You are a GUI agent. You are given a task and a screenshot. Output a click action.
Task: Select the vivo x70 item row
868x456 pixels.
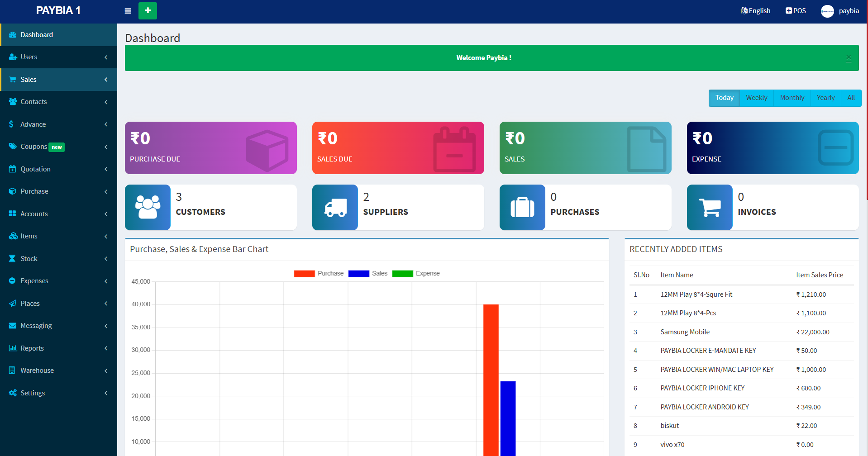[x=741, y=445]
